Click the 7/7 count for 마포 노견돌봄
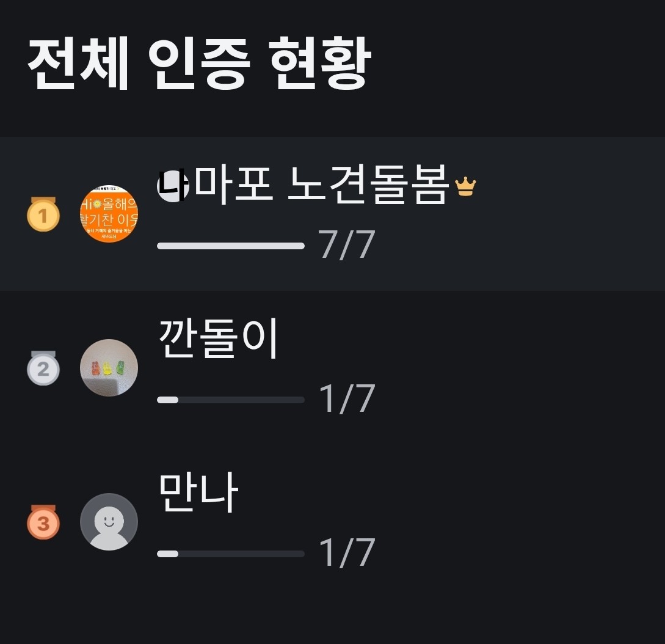Viewport: 665px width, 644px height. [x=346, y=246]
